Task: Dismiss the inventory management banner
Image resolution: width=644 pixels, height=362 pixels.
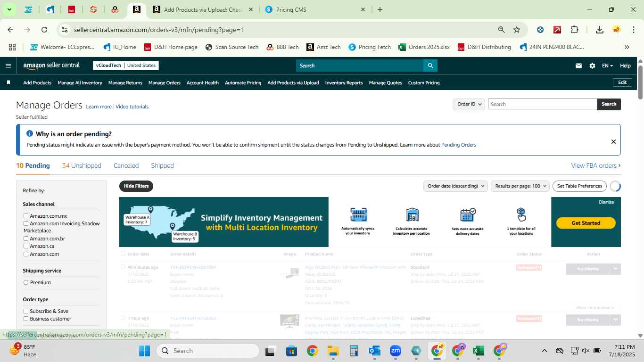Action: point(606,202)
